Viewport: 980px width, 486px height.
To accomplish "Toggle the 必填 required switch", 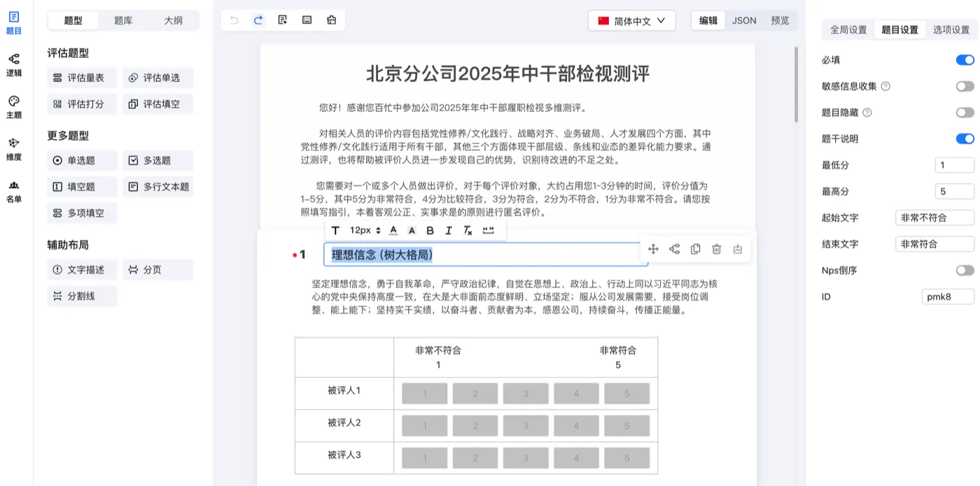I will click(965, 60).
